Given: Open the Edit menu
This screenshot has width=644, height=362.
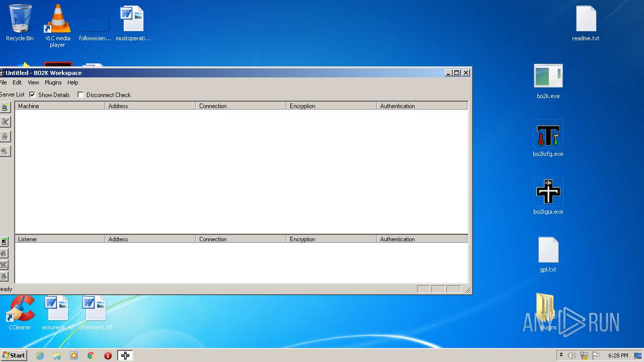Looking at the screenshot, I should pos(17,82).
